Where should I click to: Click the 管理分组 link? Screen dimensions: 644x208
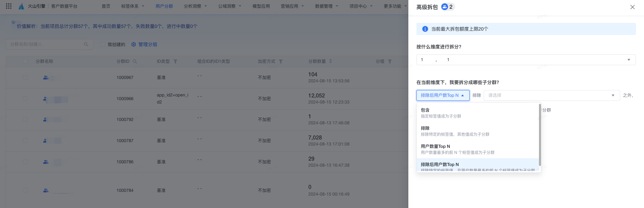(x=148, y=44)
